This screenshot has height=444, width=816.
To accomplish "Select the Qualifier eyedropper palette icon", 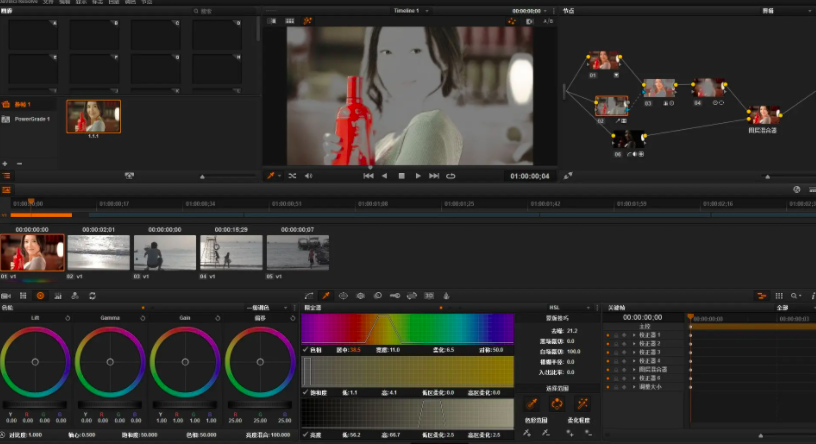I will 326,296.
